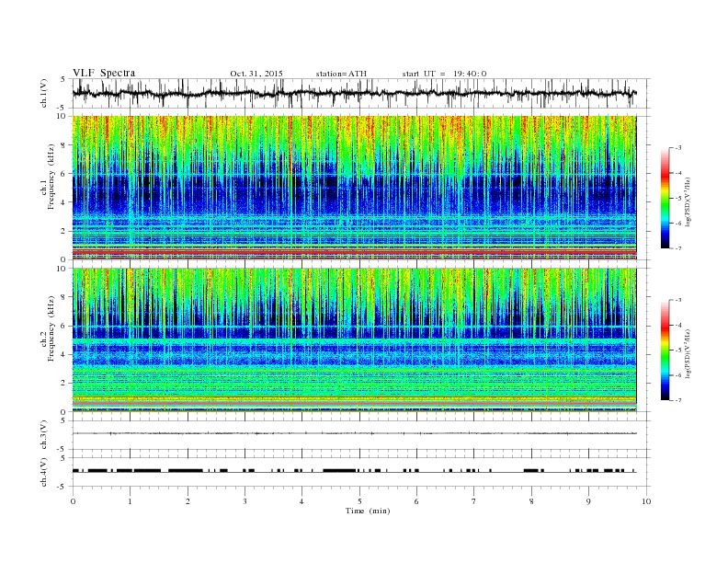The image size is (728, 563).
Task: Click the ch.1 voltage waveform trace
Action: 354,93
